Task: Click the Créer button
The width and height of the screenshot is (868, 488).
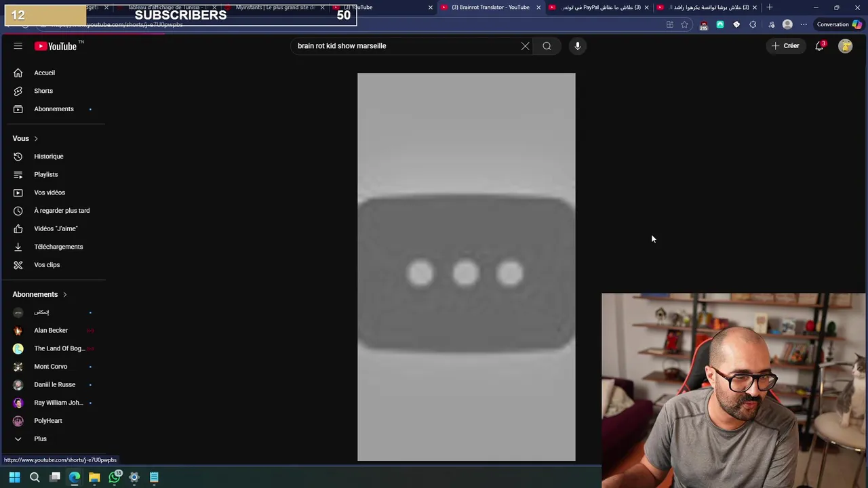Action: [786, 46]
